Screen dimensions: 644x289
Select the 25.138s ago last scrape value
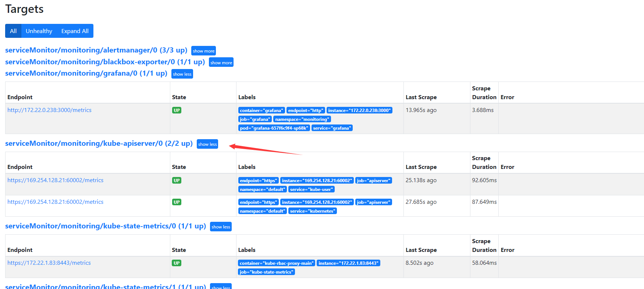(x=421, y=180)
